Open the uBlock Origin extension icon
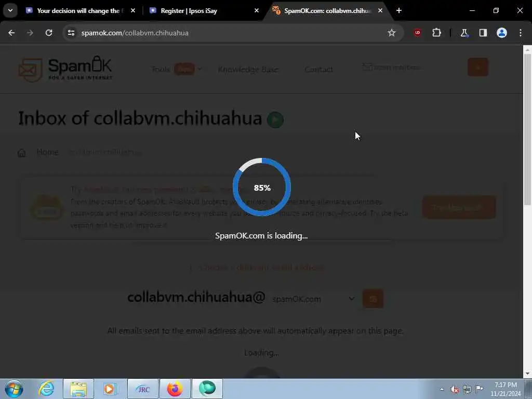The height and width of the screenshot is (399, 532). pyautogui.click(x=418, y=33)
